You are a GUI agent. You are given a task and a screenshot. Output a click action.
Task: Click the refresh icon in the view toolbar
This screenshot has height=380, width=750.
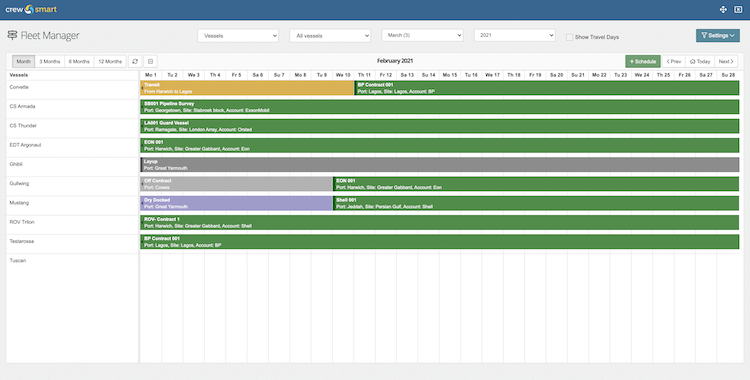point(135,61)
